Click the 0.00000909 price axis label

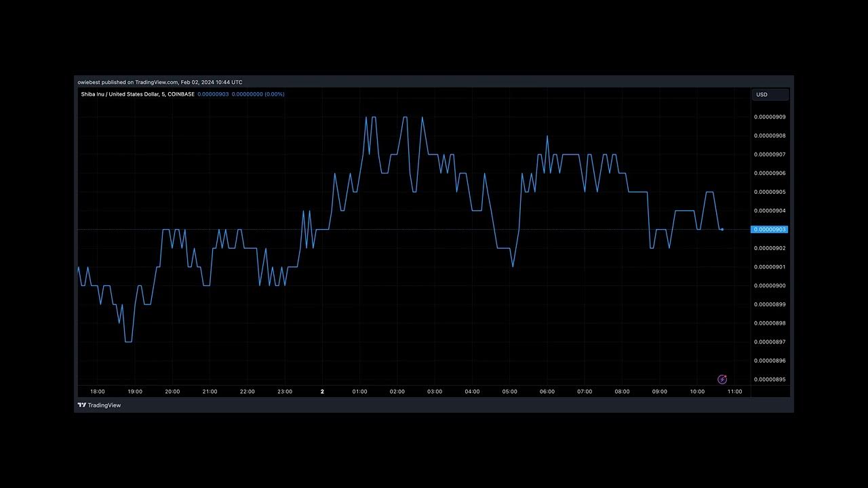770,117
